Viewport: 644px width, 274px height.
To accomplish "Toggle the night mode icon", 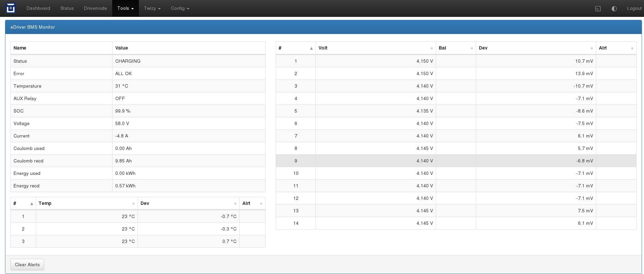I will [x=614, y=8].
